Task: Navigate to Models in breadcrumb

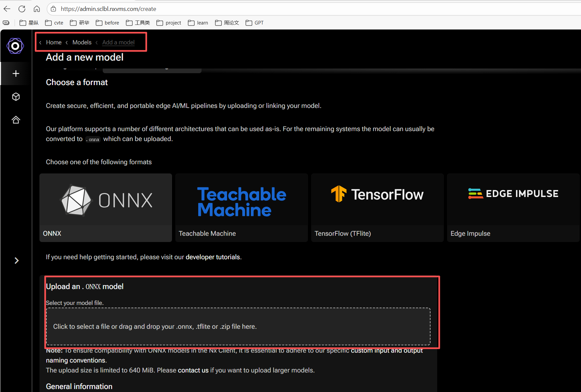Action: coord(82,42)
